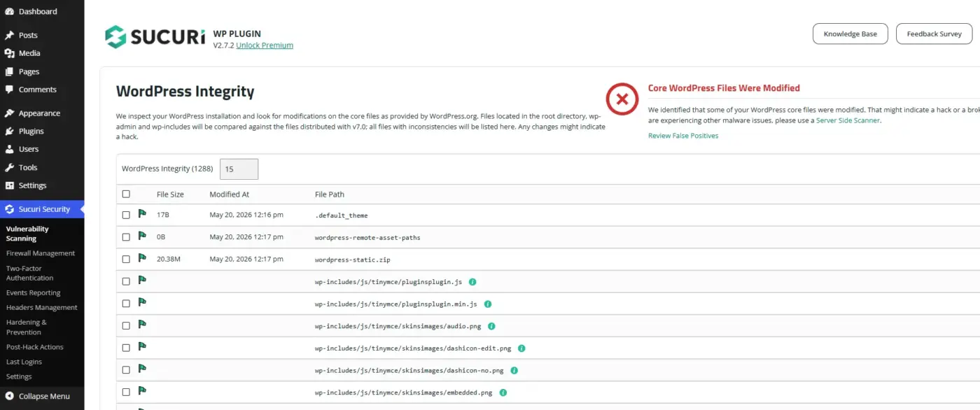This screenshot has width=980, height=410.
Task: Click the info icon beside pluginsplugin.js
Action: pos(472,282)
